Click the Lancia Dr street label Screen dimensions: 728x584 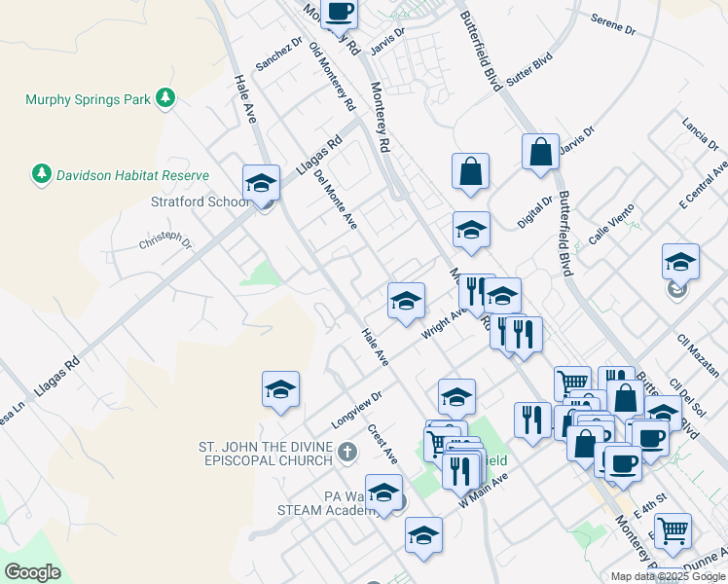point(701,134)
